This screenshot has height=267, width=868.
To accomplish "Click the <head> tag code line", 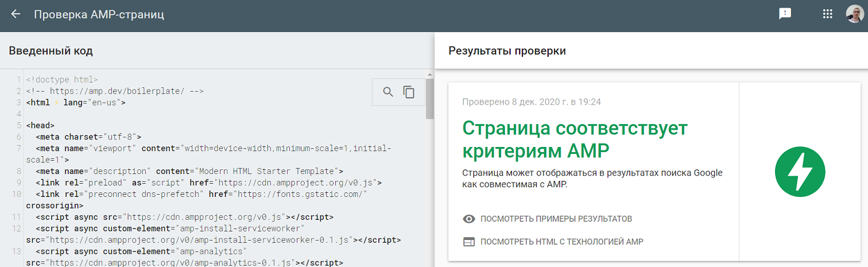I will (x=40, y=125).
